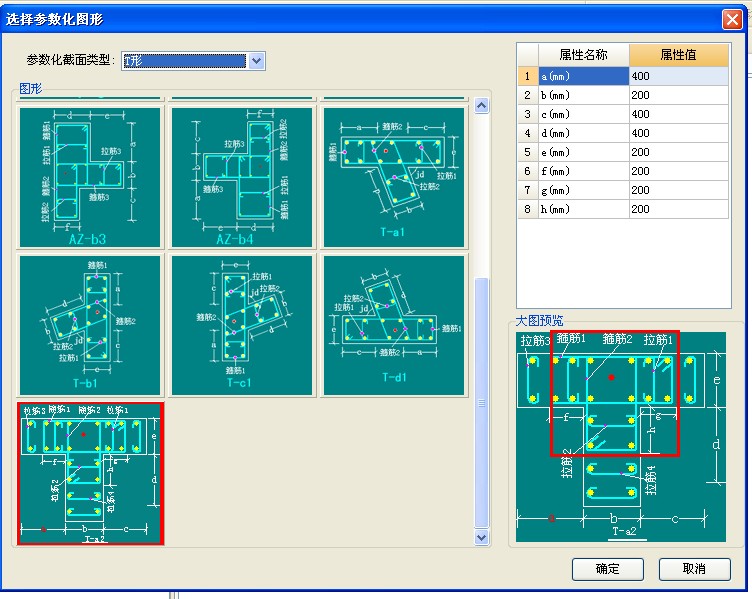This screenshot has width=752, height=599.
Task: Pick the T-c1 section shape thumbnail
Action: tap(242, 325)
